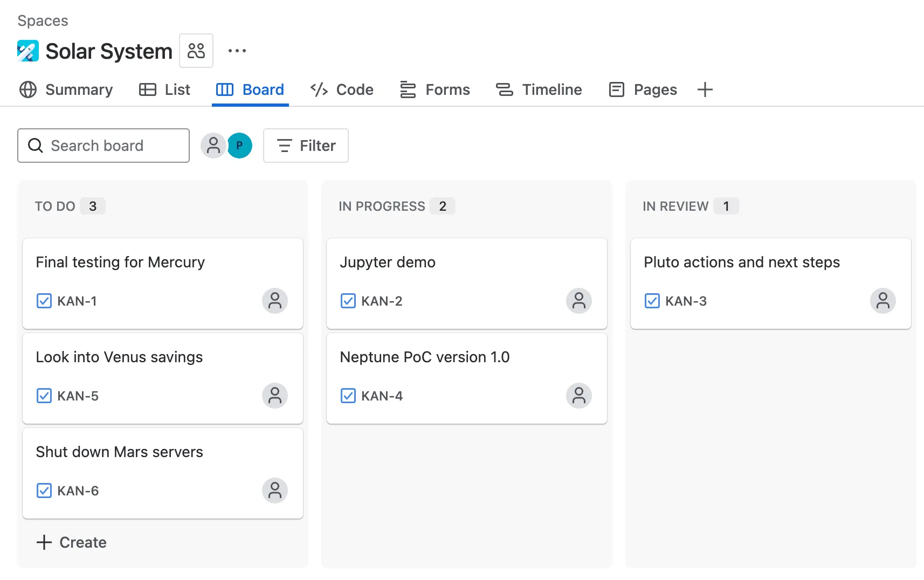Open the three-dot more actions menu
The height and width of the screenshot is (580, 924).
237,51
